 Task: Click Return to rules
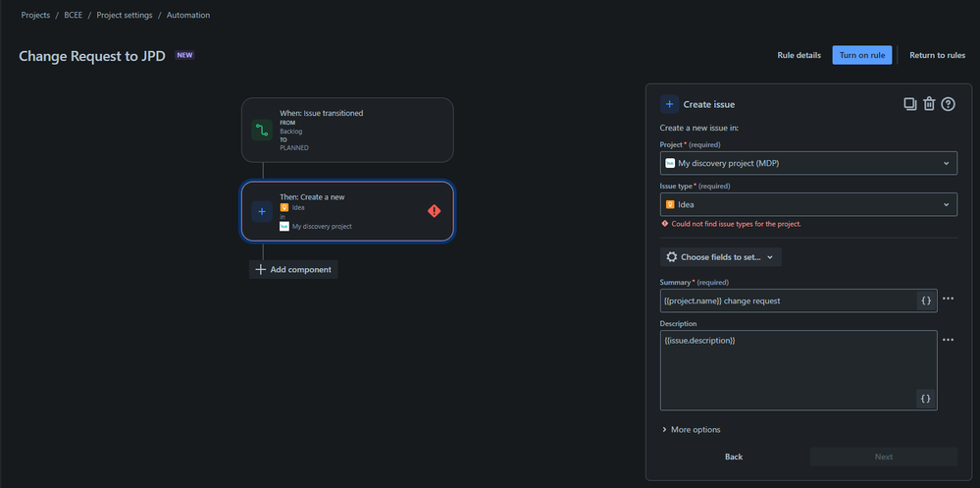click(937, 55)
